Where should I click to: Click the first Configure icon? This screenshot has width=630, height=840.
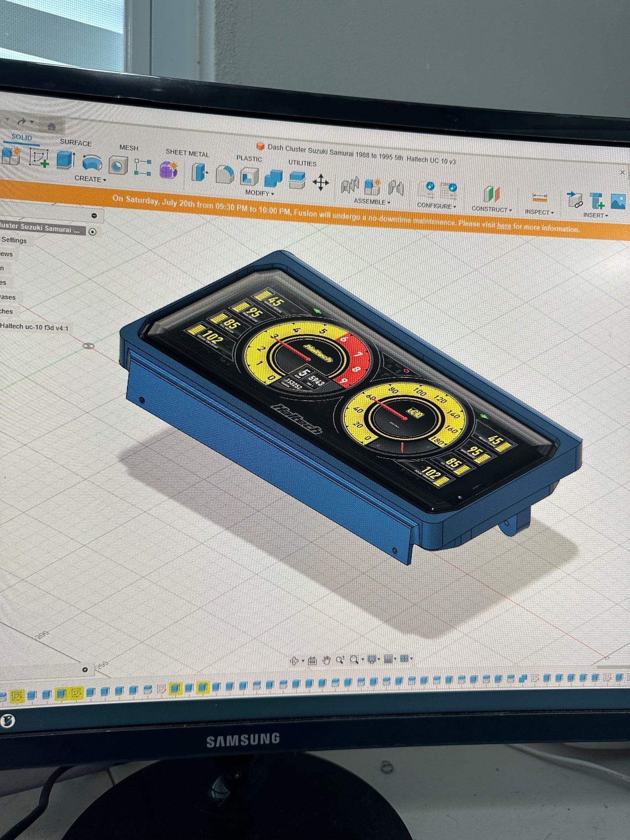[426, 190]
